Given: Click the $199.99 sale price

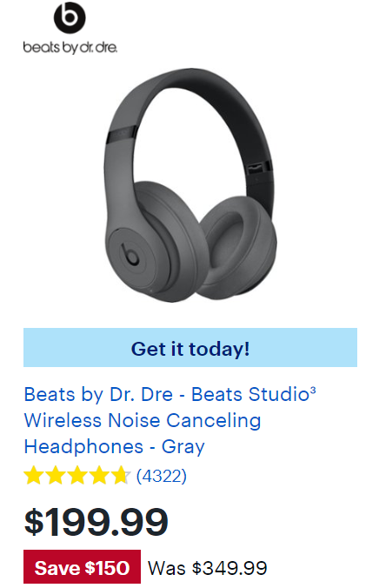Looking at the screenshot, I should coord(96,522).
